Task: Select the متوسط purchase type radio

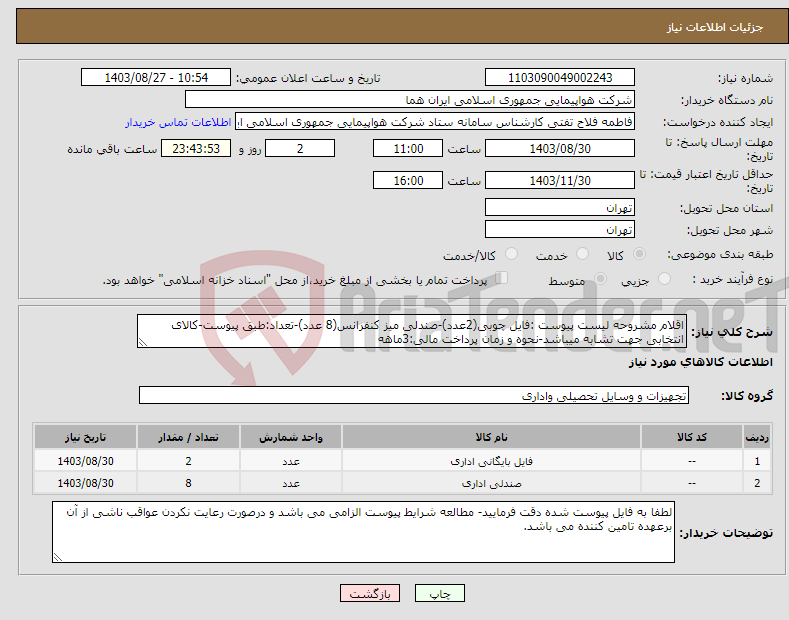Action: [x=600, y=278]
